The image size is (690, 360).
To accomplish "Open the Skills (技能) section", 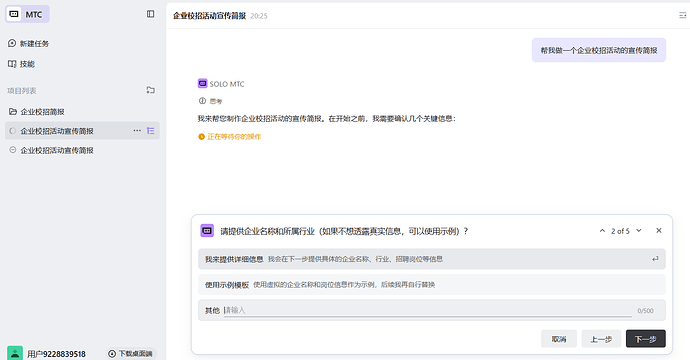I will tap(22, 64).
